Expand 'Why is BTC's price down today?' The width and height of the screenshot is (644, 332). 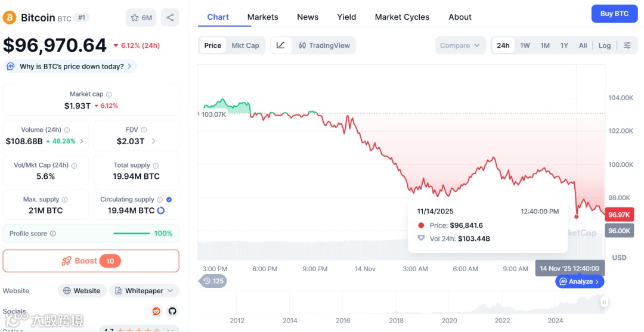click(70, 66)
